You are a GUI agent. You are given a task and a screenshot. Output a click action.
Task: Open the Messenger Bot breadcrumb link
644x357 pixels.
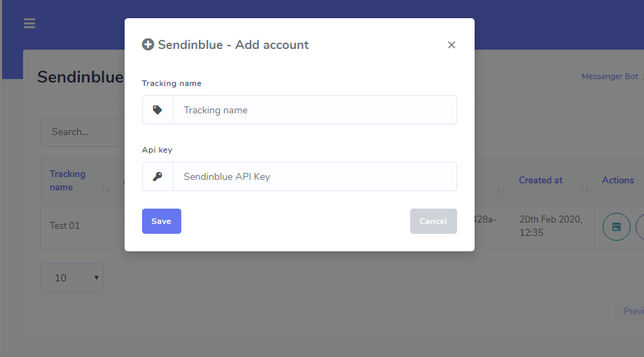pos(610,76)
